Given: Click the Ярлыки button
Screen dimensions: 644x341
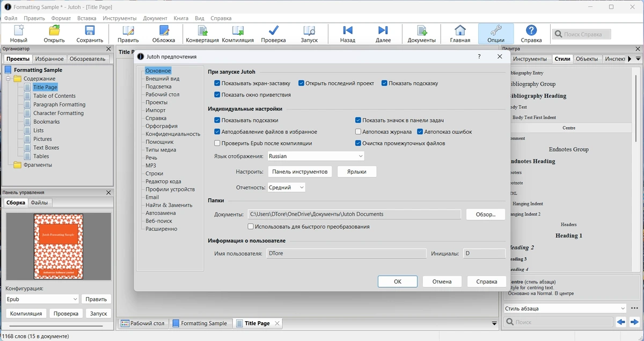Looking at the screenshot, I should tap(357, 172).
